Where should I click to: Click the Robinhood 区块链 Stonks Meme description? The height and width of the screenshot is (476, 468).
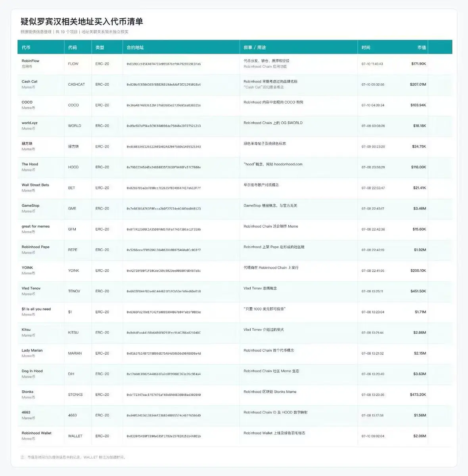tap(270, 392)
